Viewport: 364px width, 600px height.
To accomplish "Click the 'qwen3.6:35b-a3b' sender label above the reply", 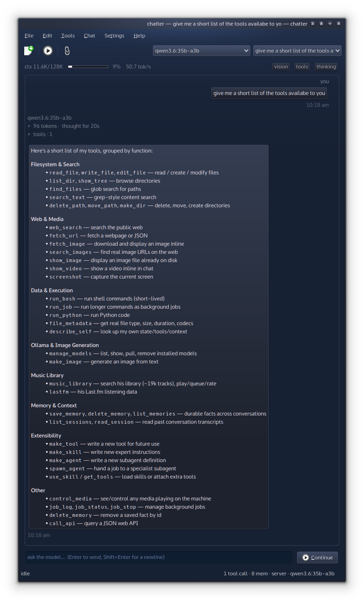I will coord(49,118).
